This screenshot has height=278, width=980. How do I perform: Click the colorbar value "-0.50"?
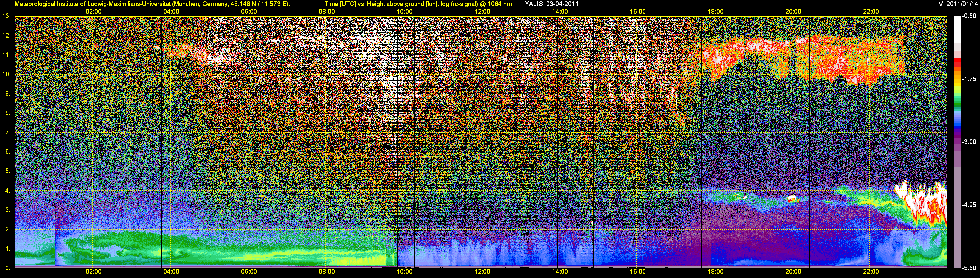pyautogui.click(x=969, y=16)
